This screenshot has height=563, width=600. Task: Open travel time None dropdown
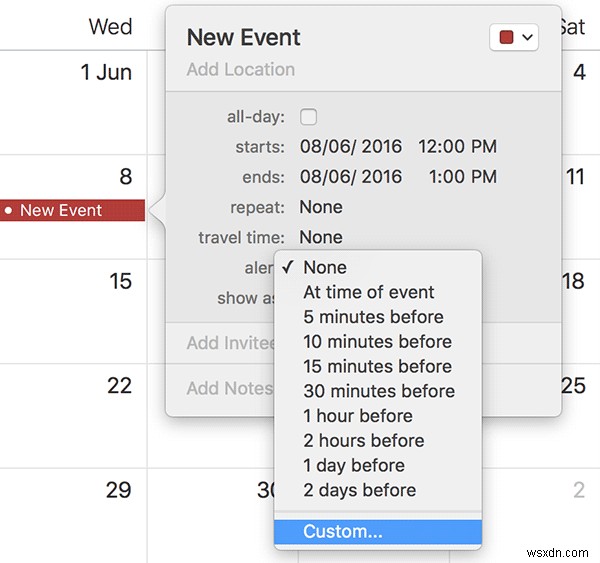tap(321, 237)
